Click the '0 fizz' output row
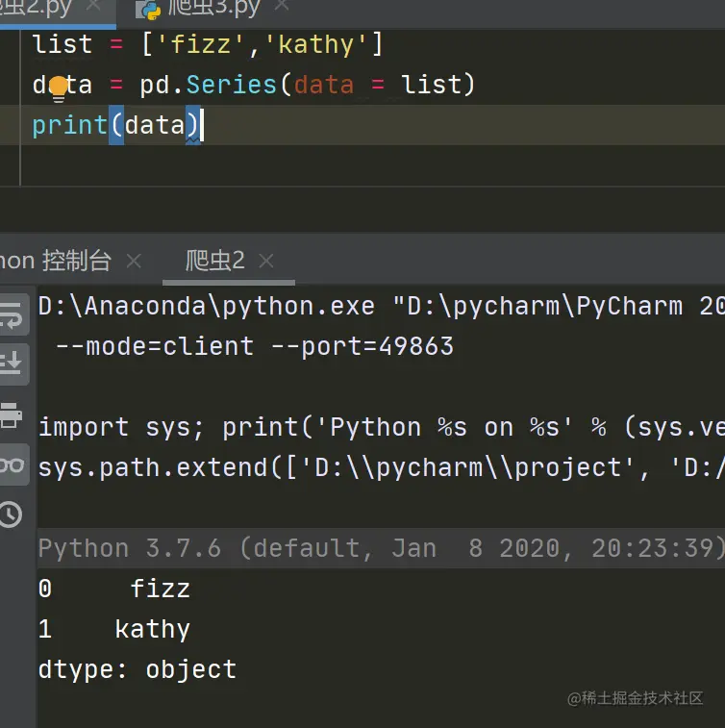Image resolution: width=725 pixels, height=728 pixels. pos(114,589)
